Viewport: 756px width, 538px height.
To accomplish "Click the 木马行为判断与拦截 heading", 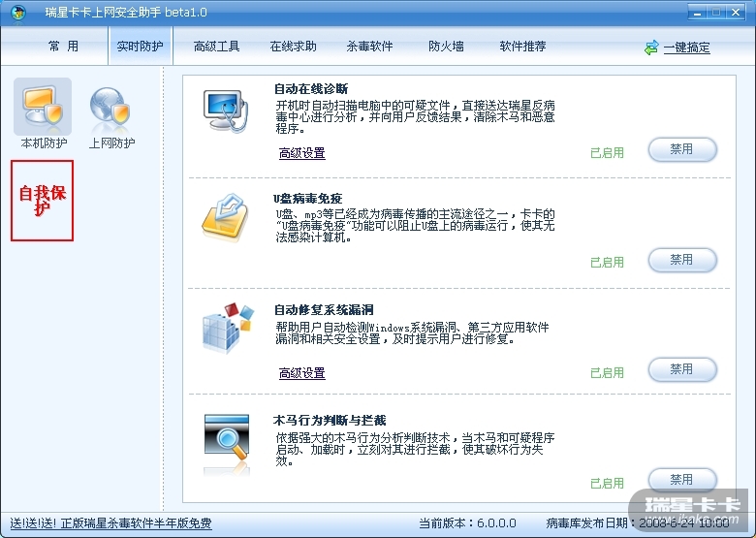I will 330,421.
